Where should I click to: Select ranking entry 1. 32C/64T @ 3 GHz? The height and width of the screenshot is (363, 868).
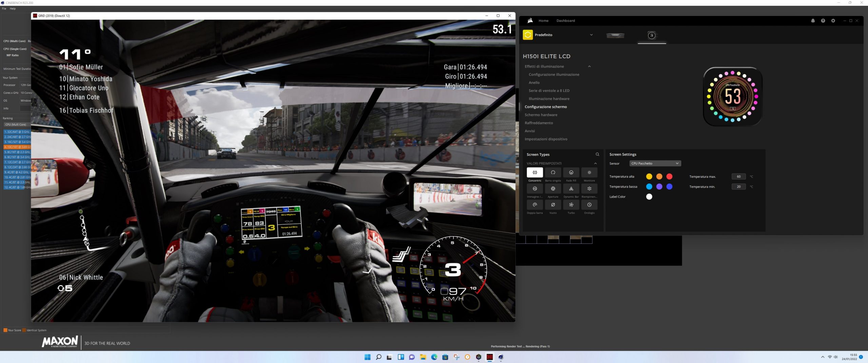click(x=17, y=132)
